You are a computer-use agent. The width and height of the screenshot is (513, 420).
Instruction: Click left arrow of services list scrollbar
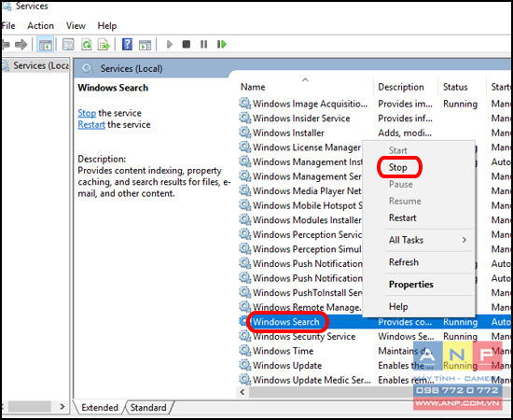pos(243,392)
